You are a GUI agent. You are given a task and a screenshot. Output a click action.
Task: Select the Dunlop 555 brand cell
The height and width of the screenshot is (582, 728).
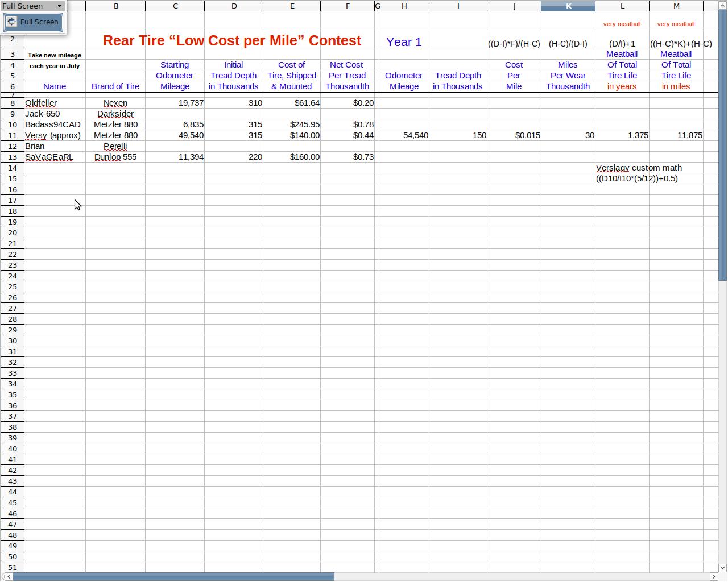[x=115, y=157]
